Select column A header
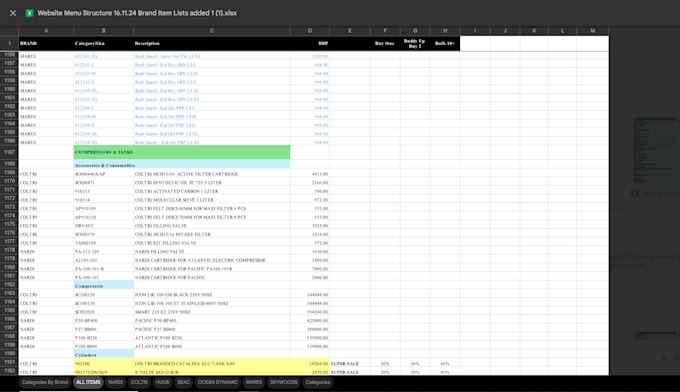The width and height of the screenshot is (680, 392). coord(46,31)
